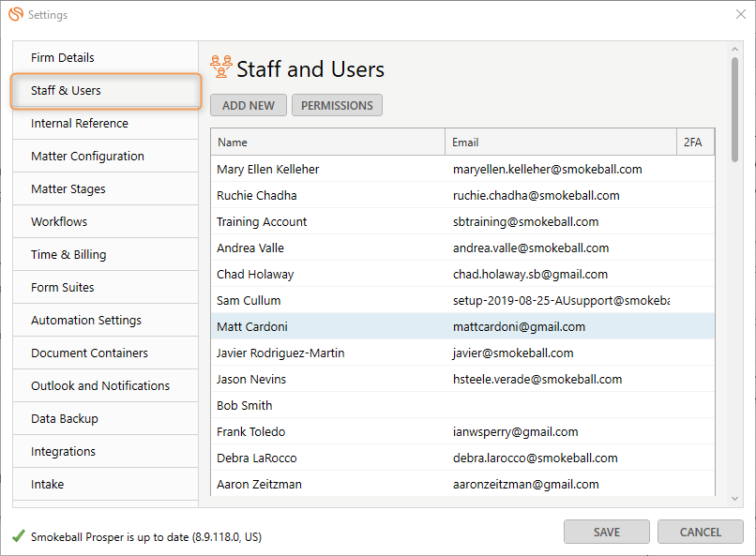
Task: Choose Frank Toledo from the staff list
Action: [x=462, y=431]
